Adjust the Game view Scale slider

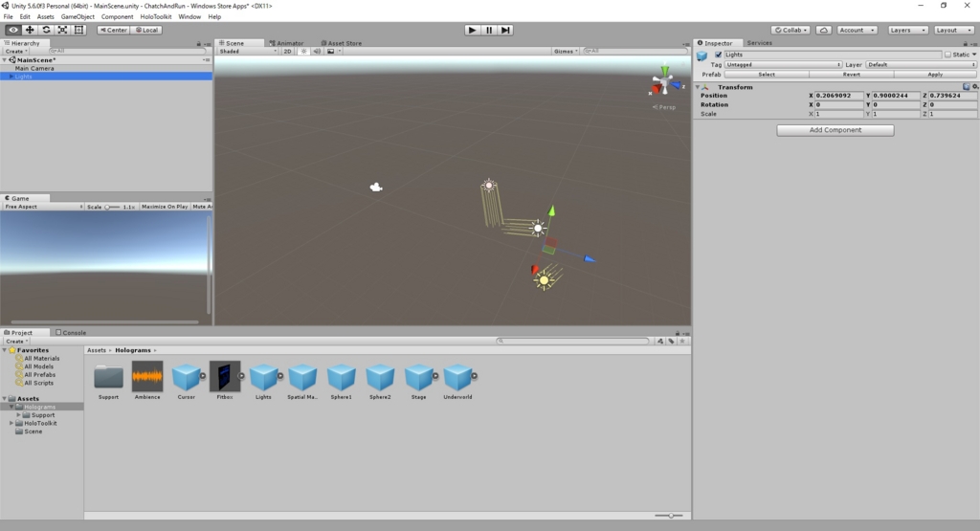pyautogui.click(x=113, y=207)
